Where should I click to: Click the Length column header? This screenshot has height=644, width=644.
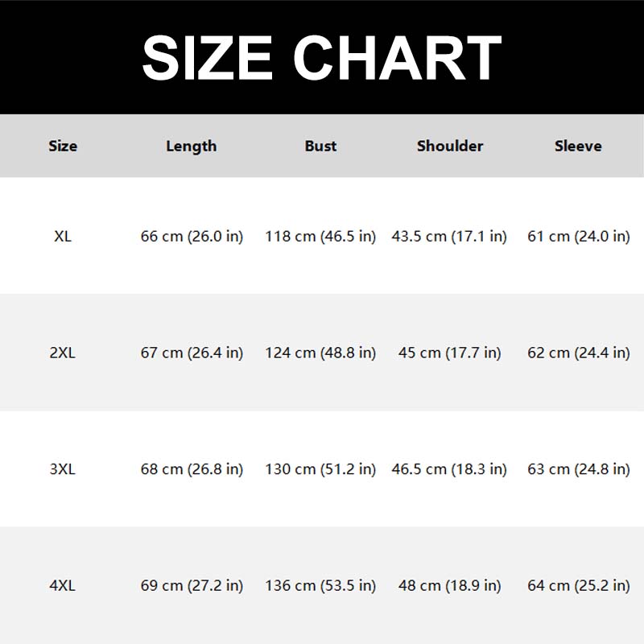192,146
